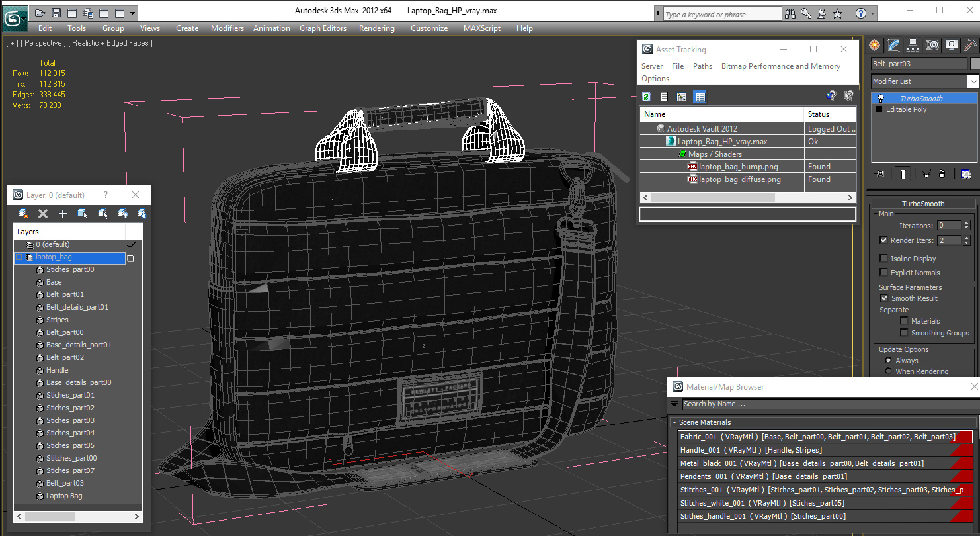Collapse Scene Materials section in Material Browser
The height and width of the screenshot is (536, 980).
674,422
